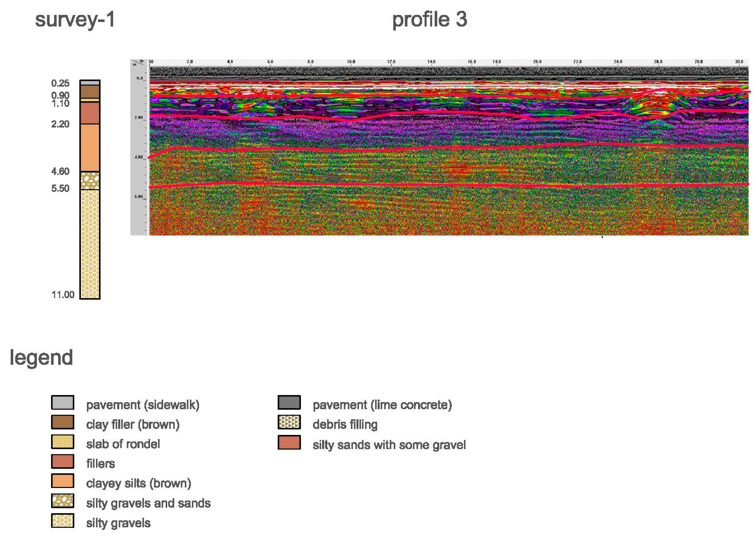The image size is (756, 537).
Task: Click the pavement (sidewalk) gray swatch
Action: 62,403
